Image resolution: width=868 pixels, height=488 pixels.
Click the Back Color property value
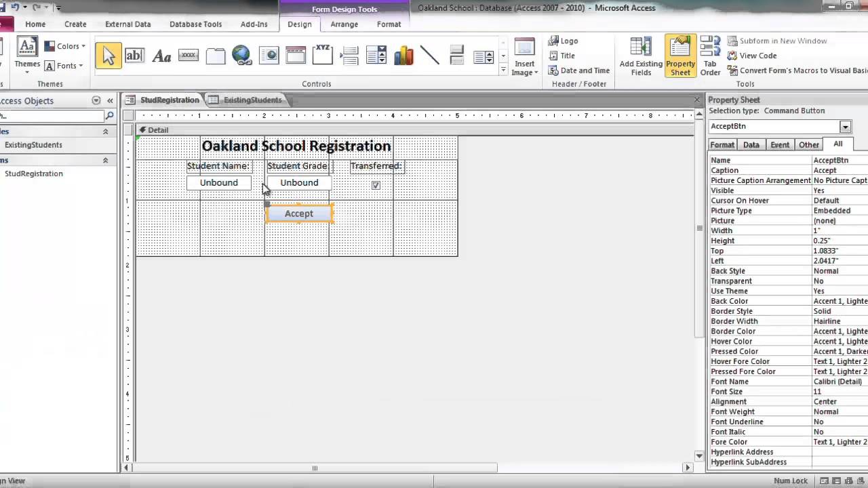pos(840,301)
